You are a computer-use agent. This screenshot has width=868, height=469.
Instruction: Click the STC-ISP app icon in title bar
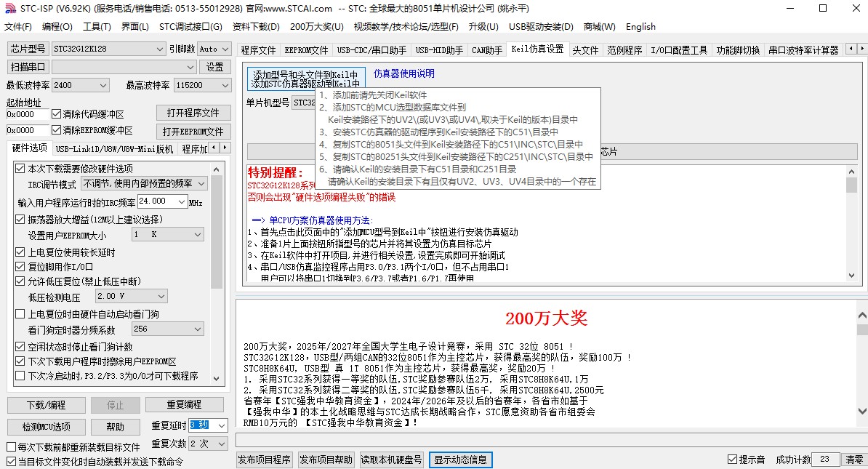pos(10,8)
